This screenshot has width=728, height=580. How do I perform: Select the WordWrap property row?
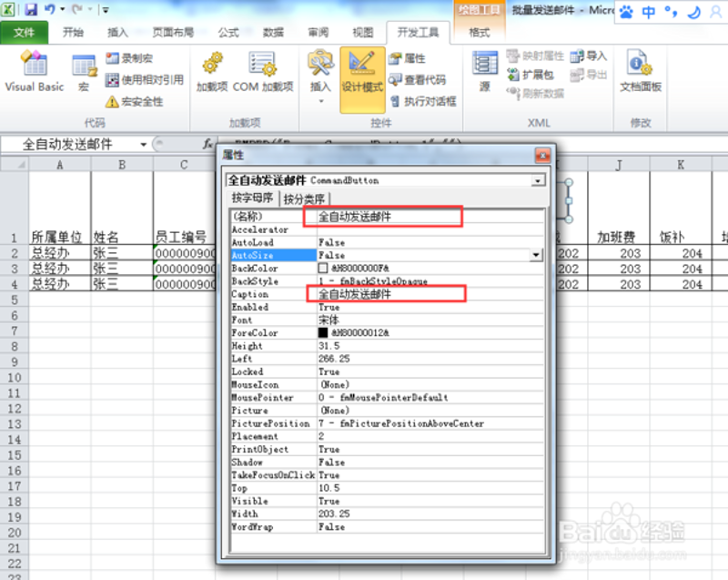pos(387,526)
